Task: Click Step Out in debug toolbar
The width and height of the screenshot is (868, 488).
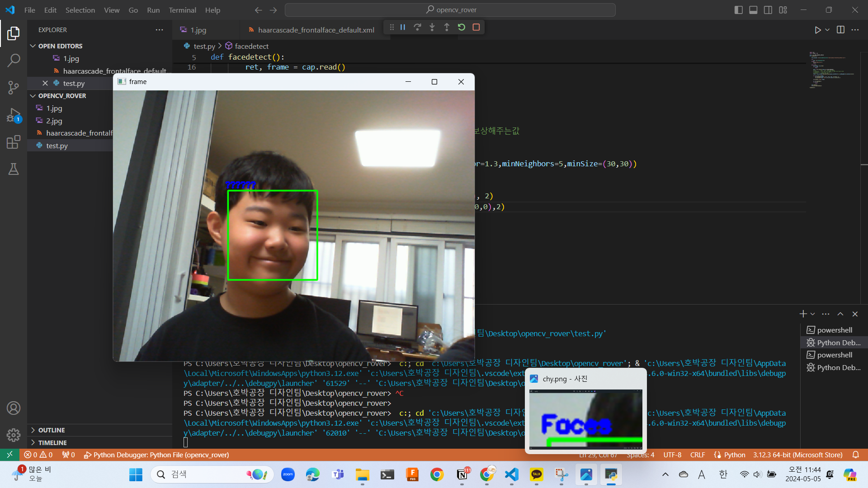Action: click(x=447, y=27)
